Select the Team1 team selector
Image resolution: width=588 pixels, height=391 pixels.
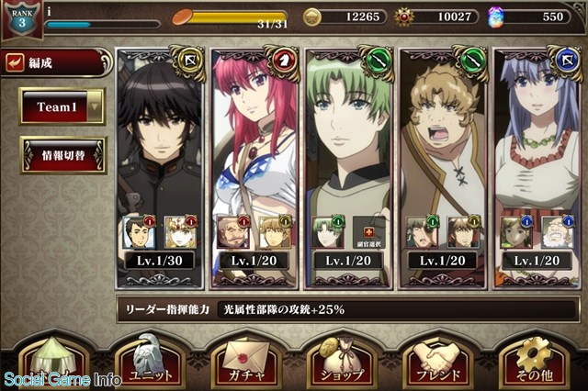tap(62, 106)
